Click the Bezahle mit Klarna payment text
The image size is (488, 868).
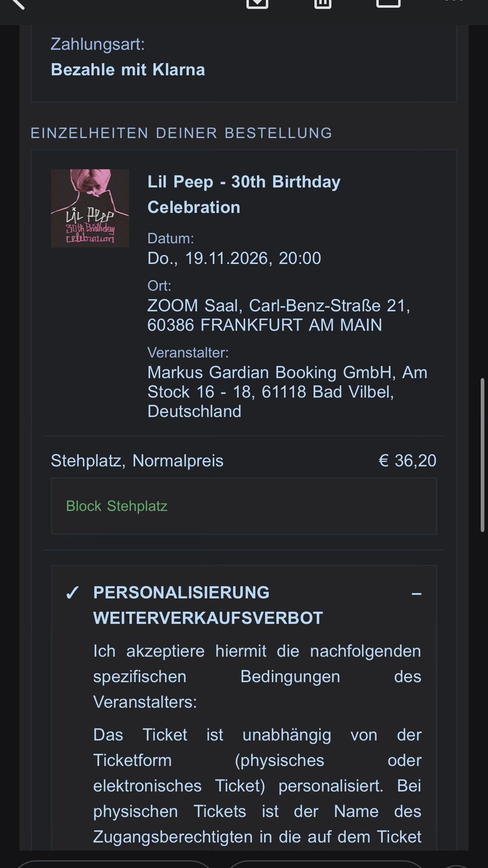(x=128, y=70)
